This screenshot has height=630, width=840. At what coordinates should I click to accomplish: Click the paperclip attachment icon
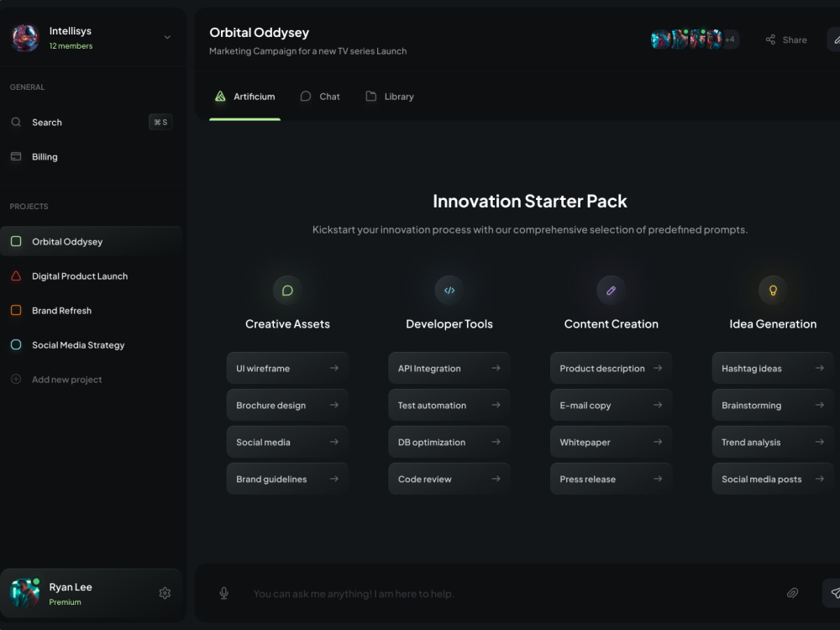coord(792,592)
